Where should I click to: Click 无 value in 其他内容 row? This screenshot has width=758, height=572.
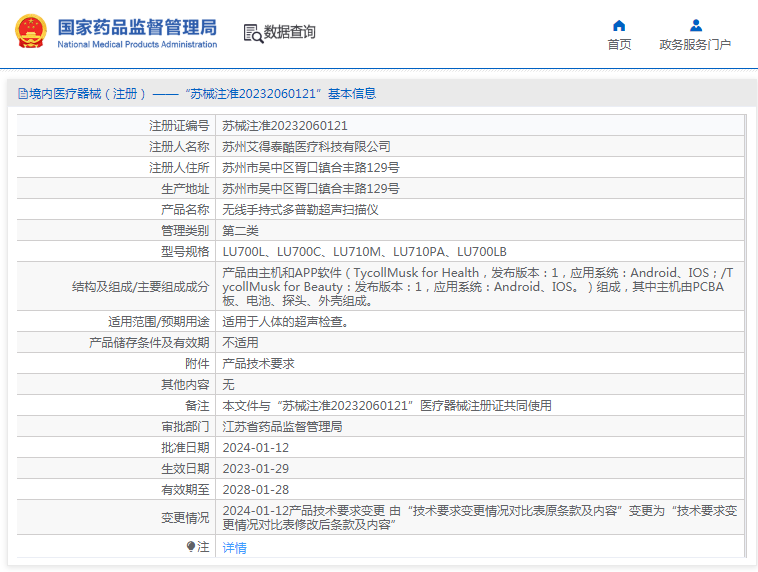click(x=228, y=384)
